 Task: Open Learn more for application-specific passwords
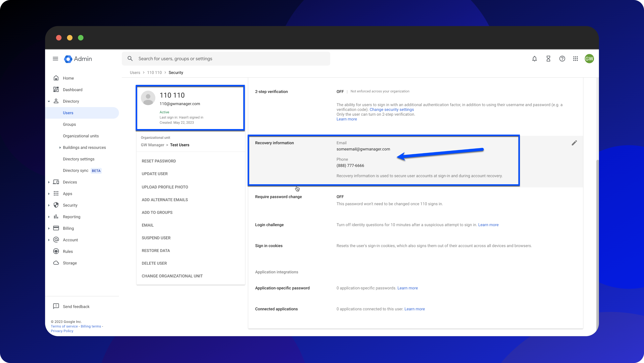click(407, 288)
